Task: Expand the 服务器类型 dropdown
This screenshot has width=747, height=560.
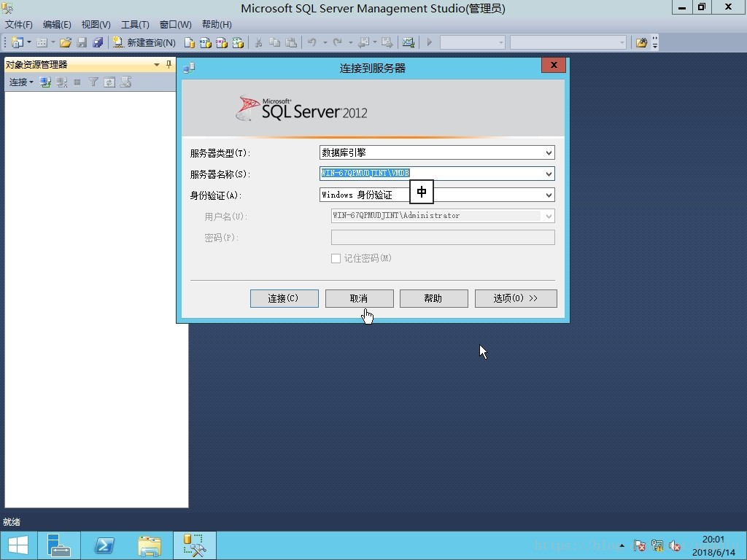Action: pyautogui.click(x=549, y=153)
